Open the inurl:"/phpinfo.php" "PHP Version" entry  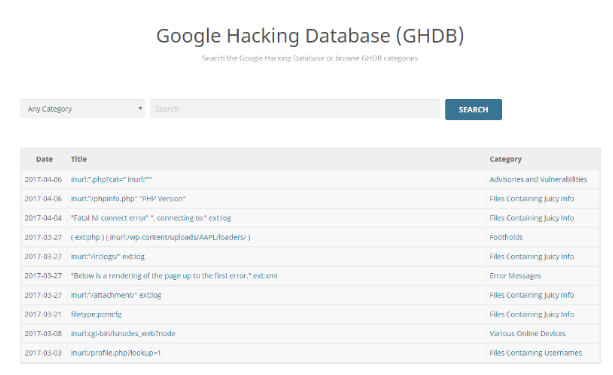point(128,199)
